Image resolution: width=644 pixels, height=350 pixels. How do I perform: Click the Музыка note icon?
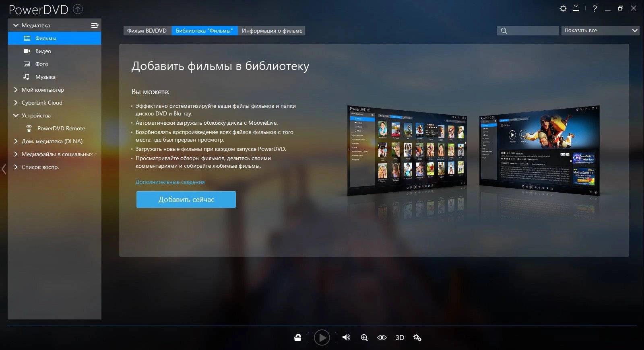[x=27, y=76]
